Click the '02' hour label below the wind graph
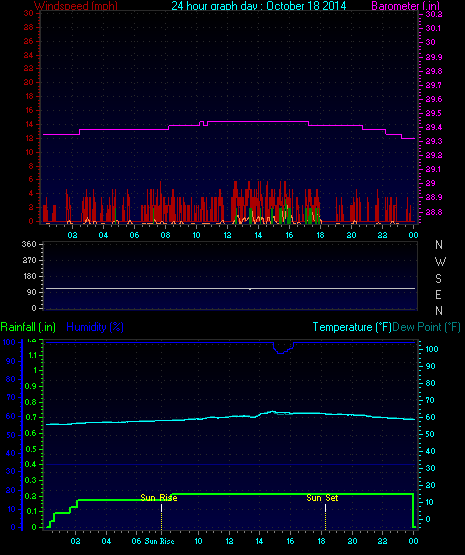Screen dimensions: 465x555 [x=72, y=235]
